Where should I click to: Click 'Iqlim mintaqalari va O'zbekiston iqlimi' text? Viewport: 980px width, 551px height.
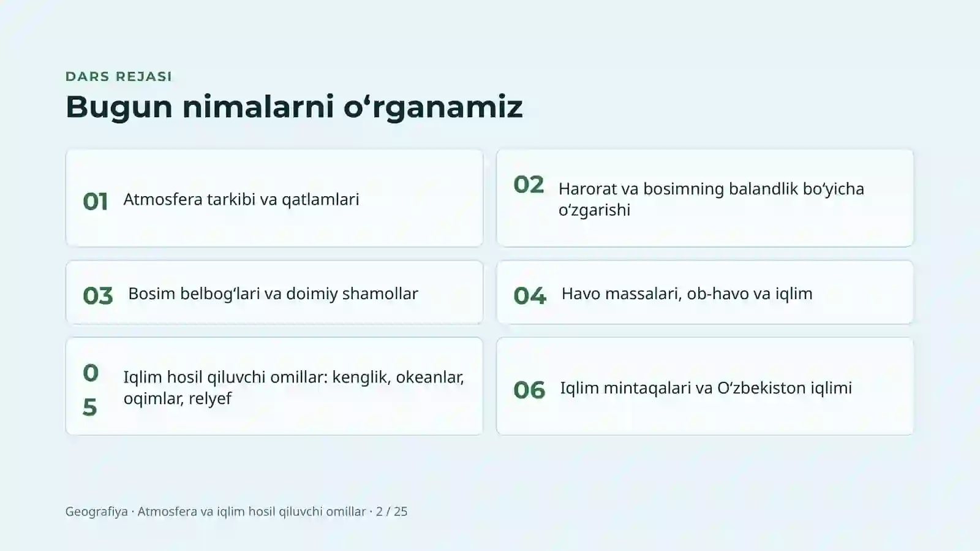point(706,388)
